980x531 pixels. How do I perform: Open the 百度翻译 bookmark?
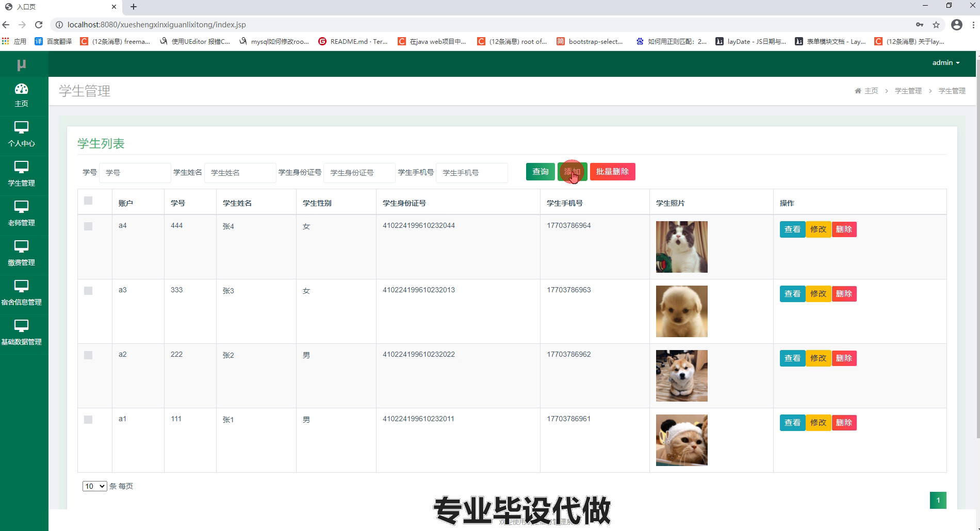[x=53, y=41]
